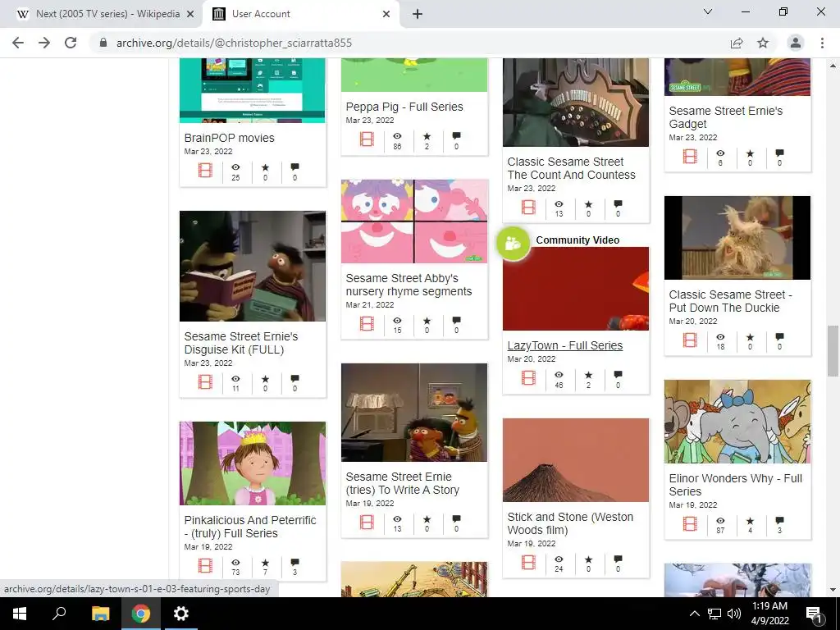Open Abby's nursery rhyme segments thumbnail
This screenshot has width=840, height=630.
click(x=414, y=221)
